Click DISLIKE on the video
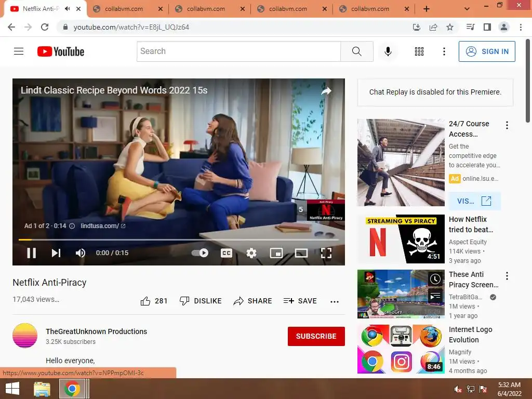Screen dimensions: 532x399 pyautogui.click(x=201, y=301)
